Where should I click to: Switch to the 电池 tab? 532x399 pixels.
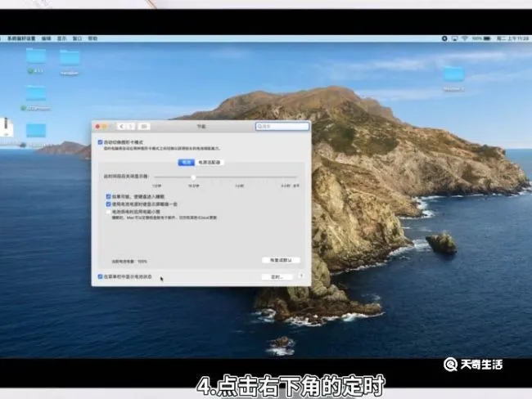[187, 163]
